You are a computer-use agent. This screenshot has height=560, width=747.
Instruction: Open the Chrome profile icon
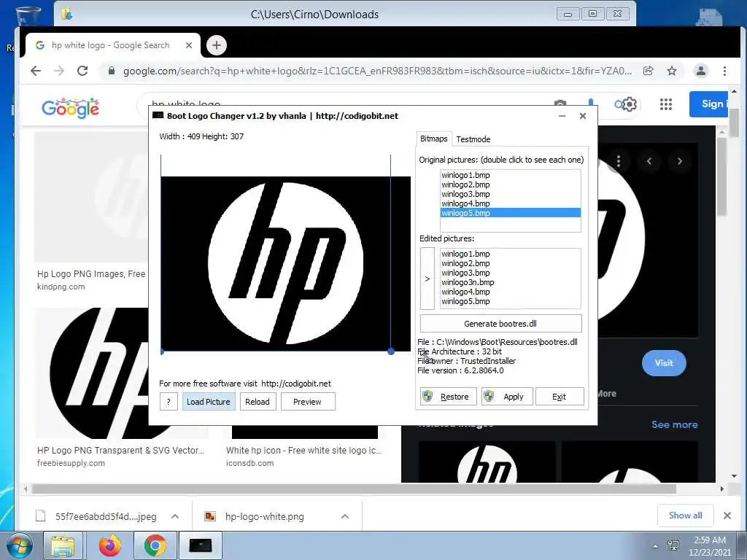701,71
